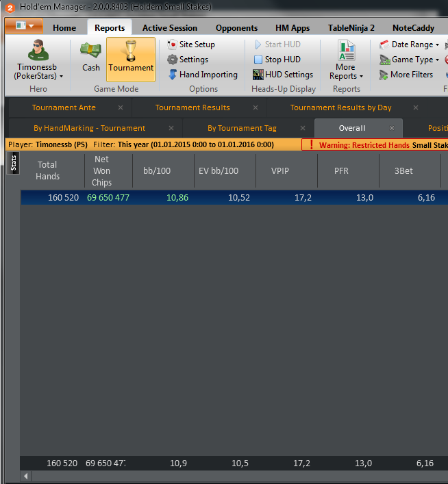Sort by PFR column header
This screenshot has height=484, width=448.
341,170
